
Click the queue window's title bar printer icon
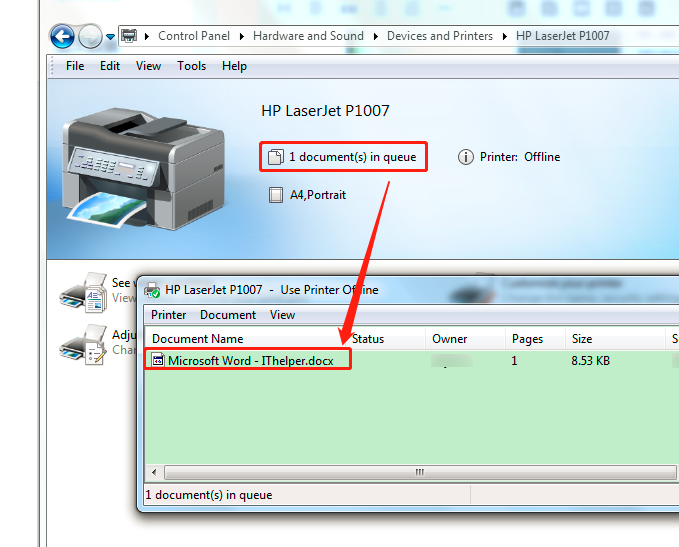click(152, 290)
